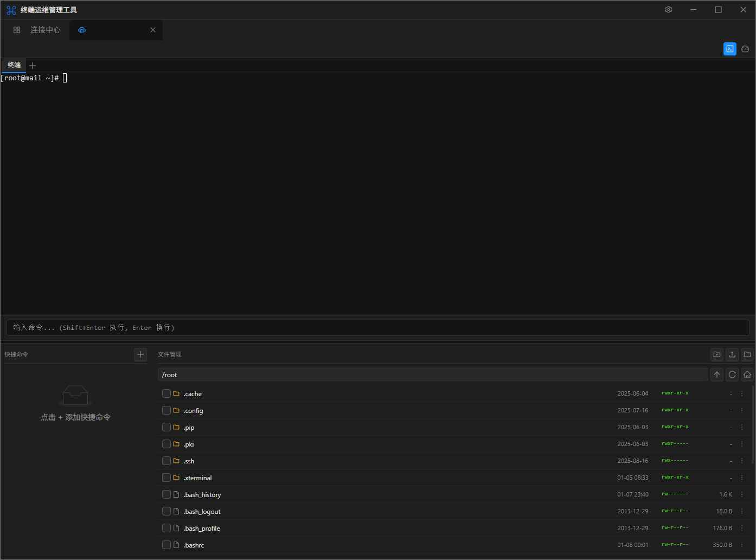Jump to the home directory icon
The image size is (756, 560).
click(x=747, y=374)
